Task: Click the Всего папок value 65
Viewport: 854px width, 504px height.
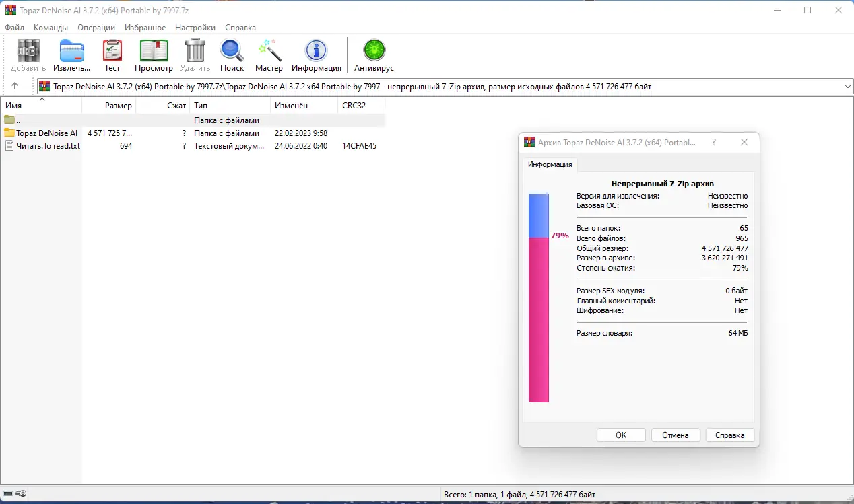Action: (x=744, y=228)
